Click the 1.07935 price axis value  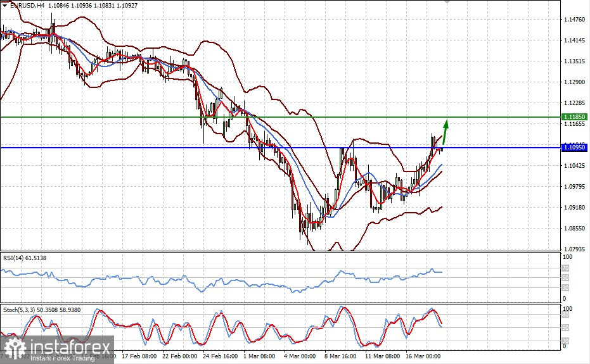tap(575, 249)
